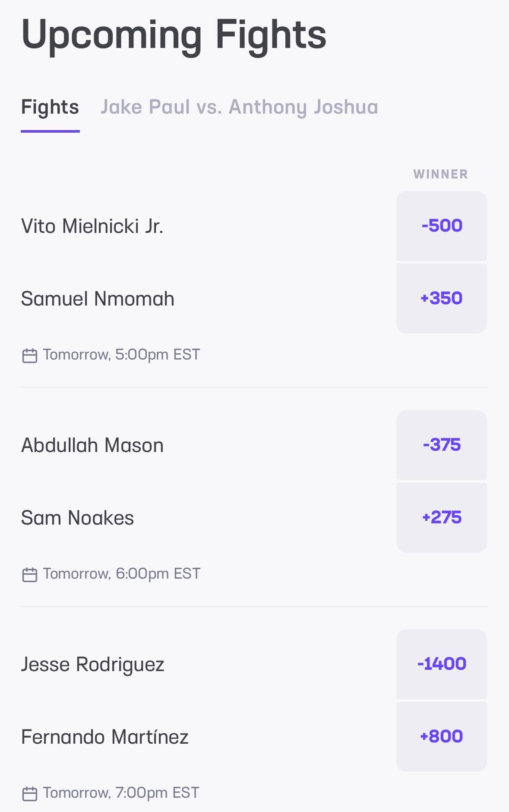Click the Tomorrow, 6:00pm EST time

pos(121,574)
